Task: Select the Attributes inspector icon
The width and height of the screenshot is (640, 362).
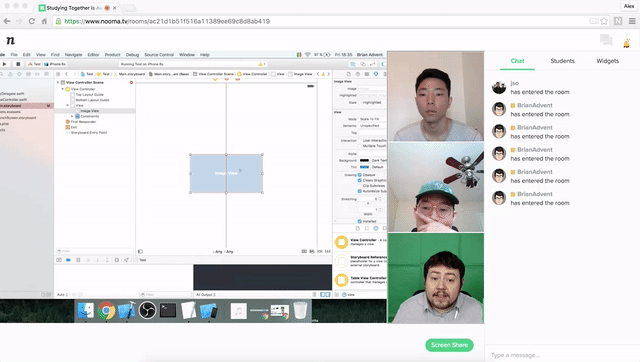Action: click(376, 74)
